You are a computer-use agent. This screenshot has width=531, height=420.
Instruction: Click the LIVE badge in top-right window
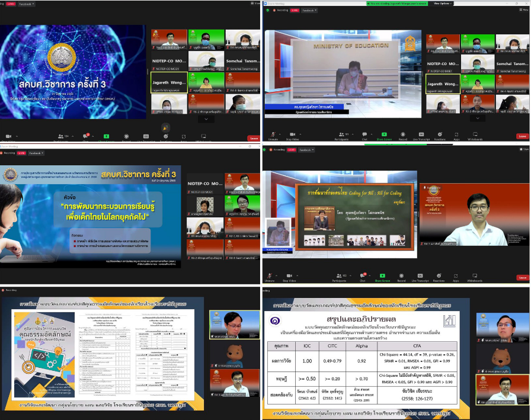[295, 11]
